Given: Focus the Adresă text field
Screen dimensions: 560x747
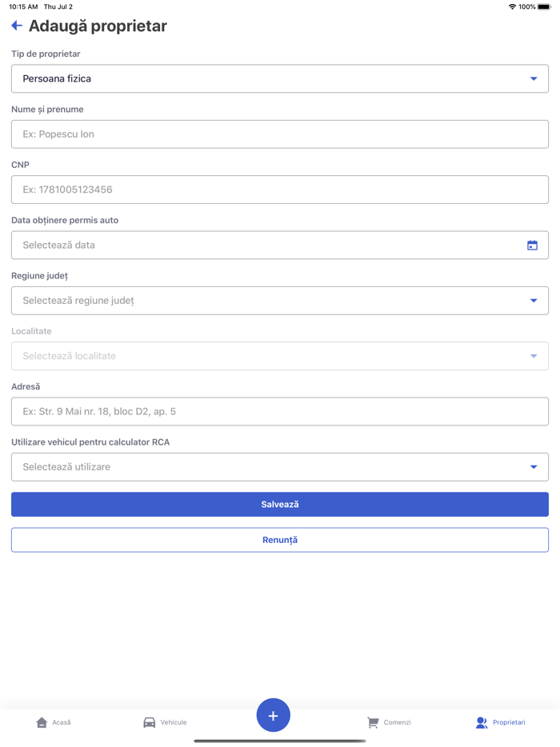Looking at the screenshot, I should (x=280, y=411).
